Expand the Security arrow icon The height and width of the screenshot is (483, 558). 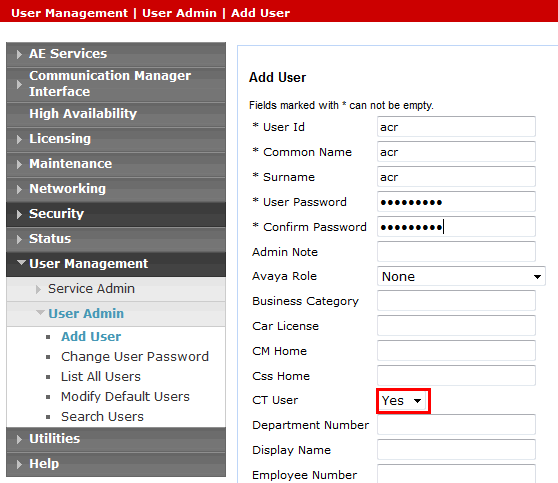click(19, 214)
